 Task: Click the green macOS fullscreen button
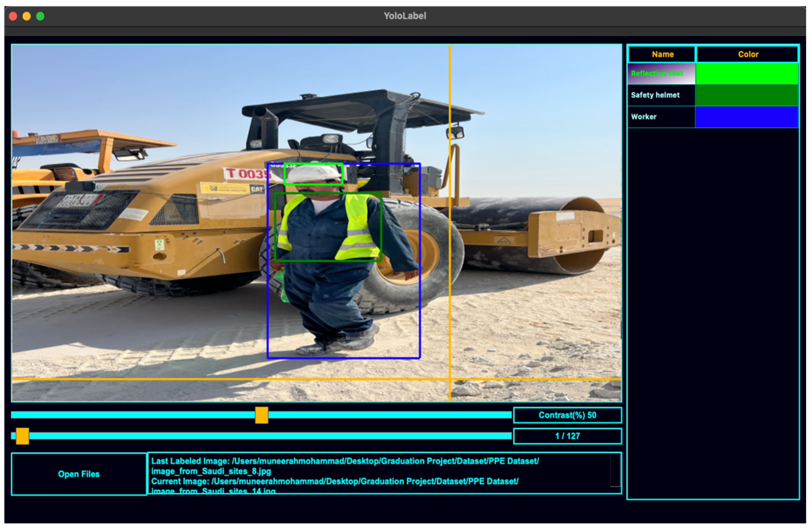pyautogui.click(x=40, y=16)
